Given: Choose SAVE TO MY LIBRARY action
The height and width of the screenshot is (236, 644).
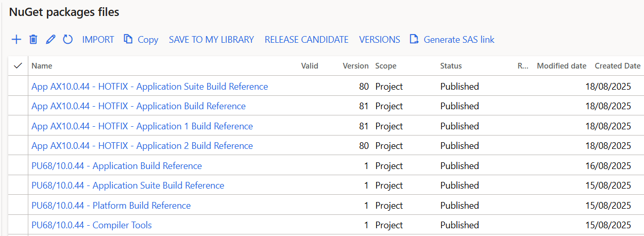Looking at the screenshot, I should point(211,40).
